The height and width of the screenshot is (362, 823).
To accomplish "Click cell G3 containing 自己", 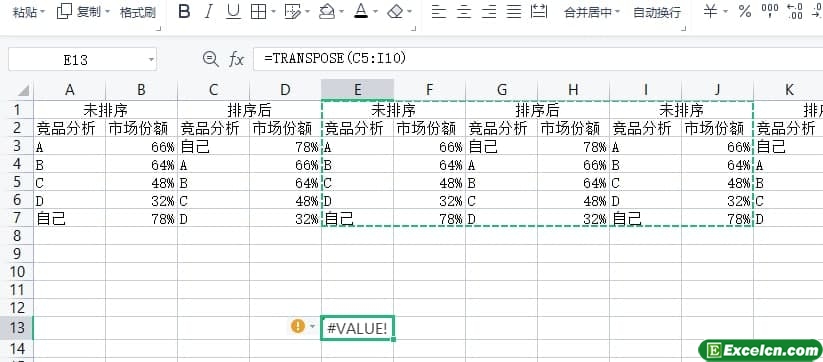I will (x=501, y=146).
